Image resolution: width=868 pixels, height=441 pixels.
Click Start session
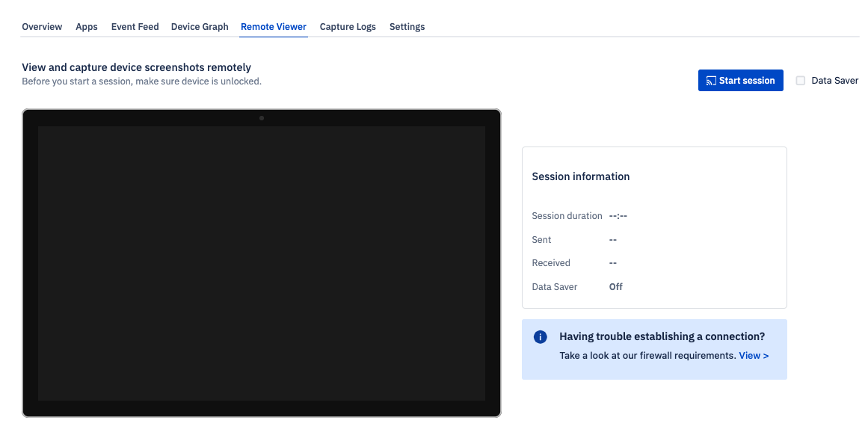click(741, 80)
